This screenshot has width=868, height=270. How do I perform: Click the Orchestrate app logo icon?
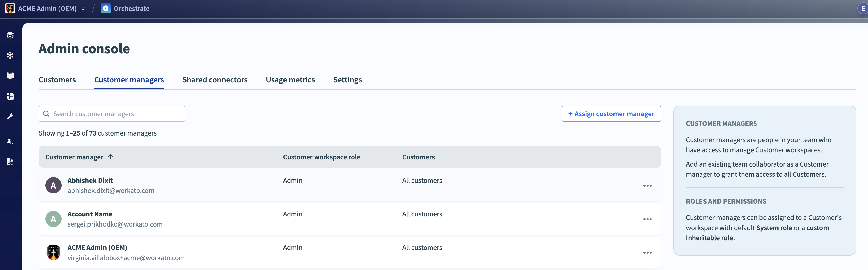pos(106,8)
